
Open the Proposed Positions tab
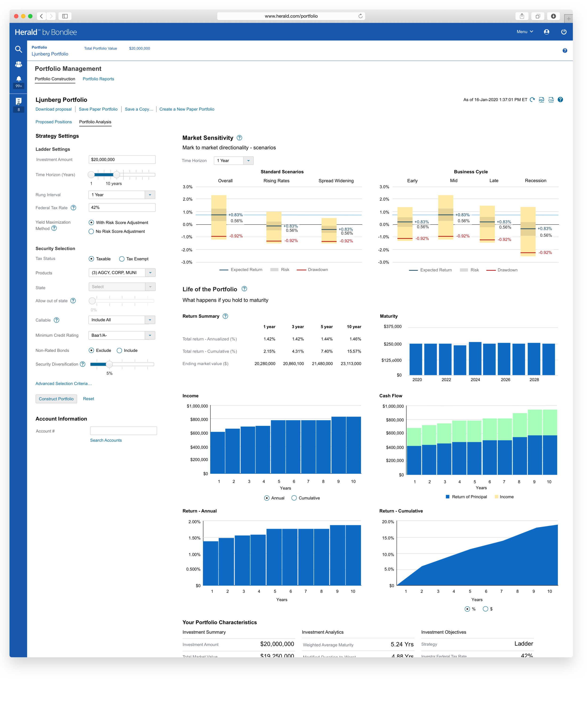54,122
